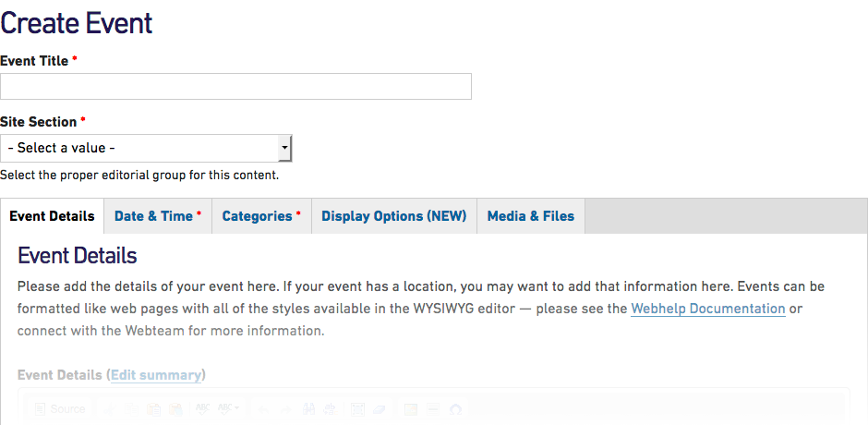Click the Find binoculars icon
The height and width of the screenshot is (425, 868).
tap(308, 409)
